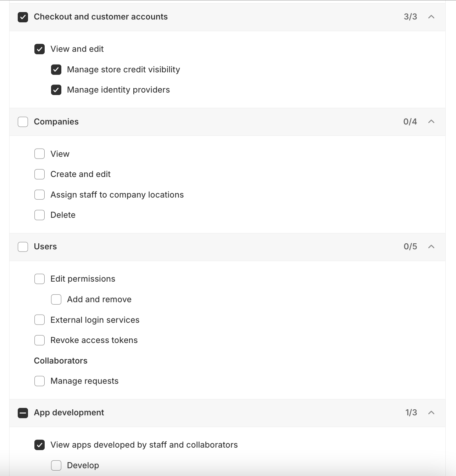The height and width of the screenshot is (476, 456).
Task: Check Add and remove users
Action: click(x=56, y=299)
